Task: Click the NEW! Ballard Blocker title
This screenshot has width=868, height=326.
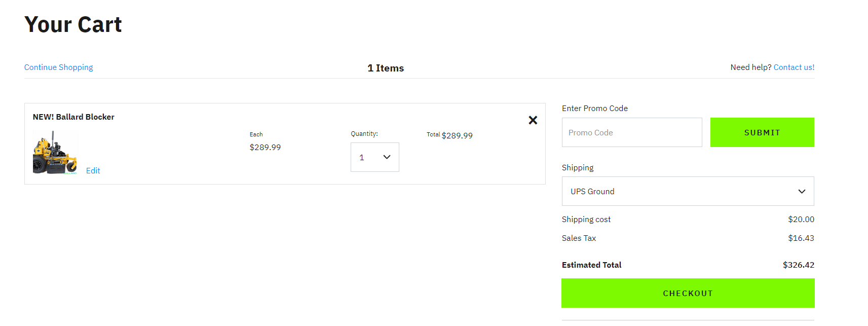Action: [73, 117]
